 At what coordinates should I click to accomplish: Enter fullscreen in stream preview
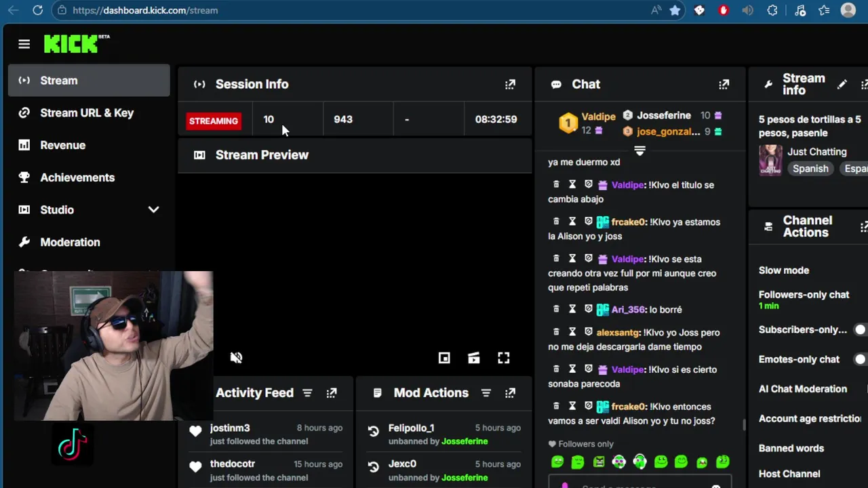pos(504,358)
